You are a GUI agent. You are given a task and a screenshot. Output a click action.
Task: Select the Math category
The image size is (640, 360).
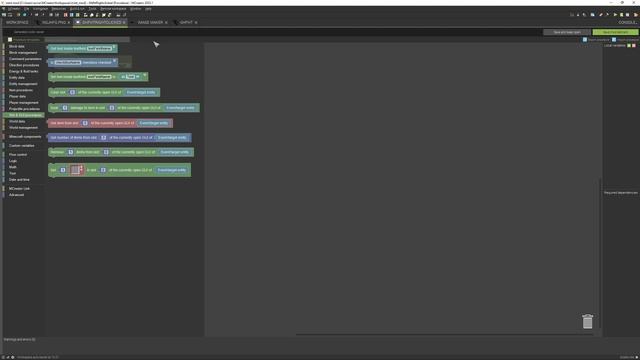click(x=13, y=167)
